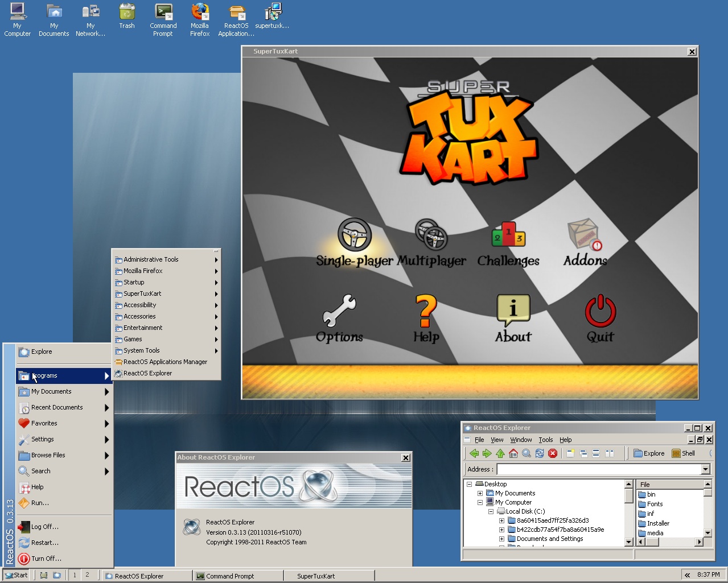The width and height of the screenshot is (728, 583).
Task: Open the supertuxkart installer desktop icon
Action: click(272, 16)
